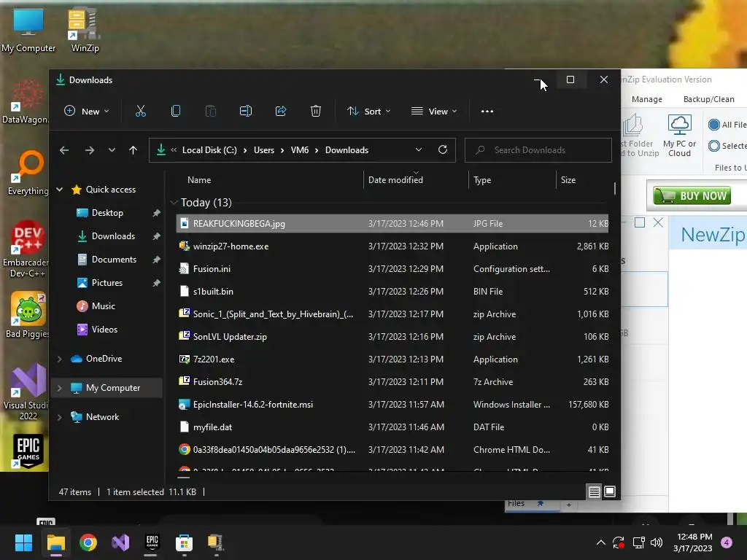This screenshot has height=560, width=747.
Task: Open WinZip desktop shortcut
Action: [85, 29]
